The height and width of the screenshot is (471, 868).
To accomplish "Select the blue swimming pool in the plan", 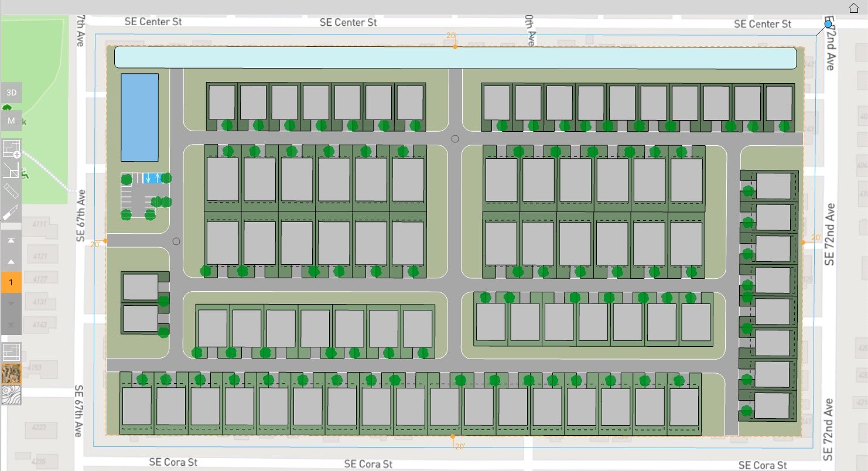I will 139,117.
